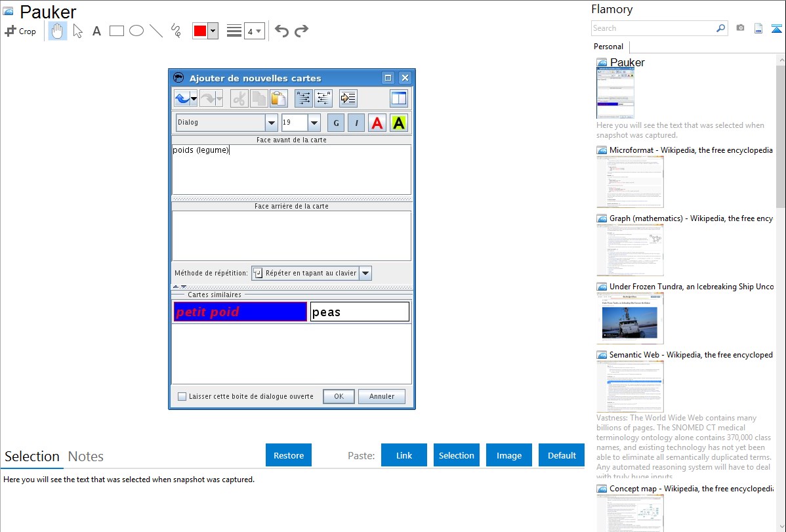Click the Paste Selection button
Viewport: 786px width, 532px height.
click(457, 455)
